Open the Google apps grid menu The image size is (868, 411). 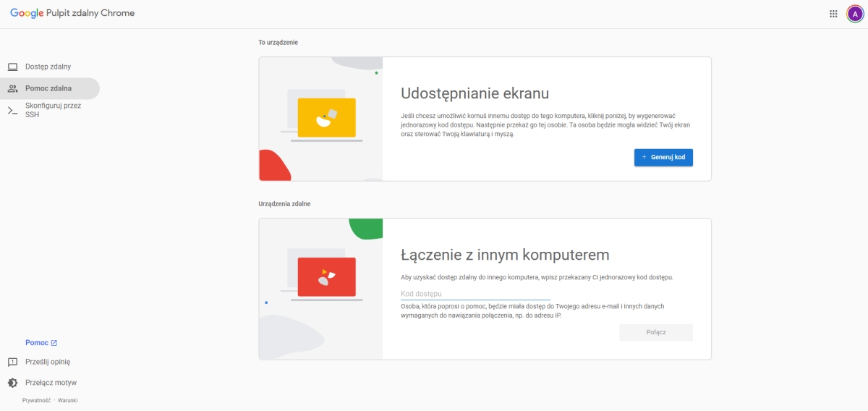(833, 14)
